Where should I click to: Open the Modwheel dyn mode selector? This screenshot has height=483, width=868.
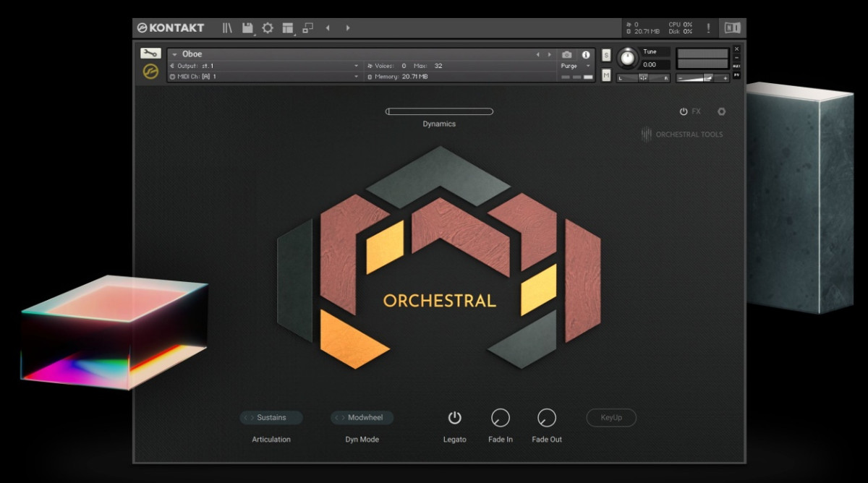click(x=362, y=418)
